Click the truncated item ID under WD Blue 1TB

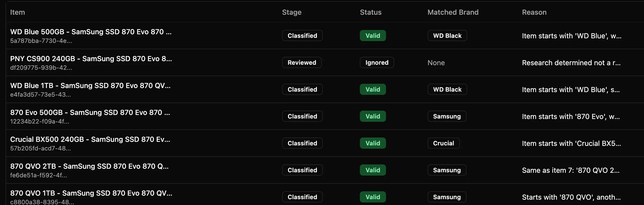coord(40,94)
